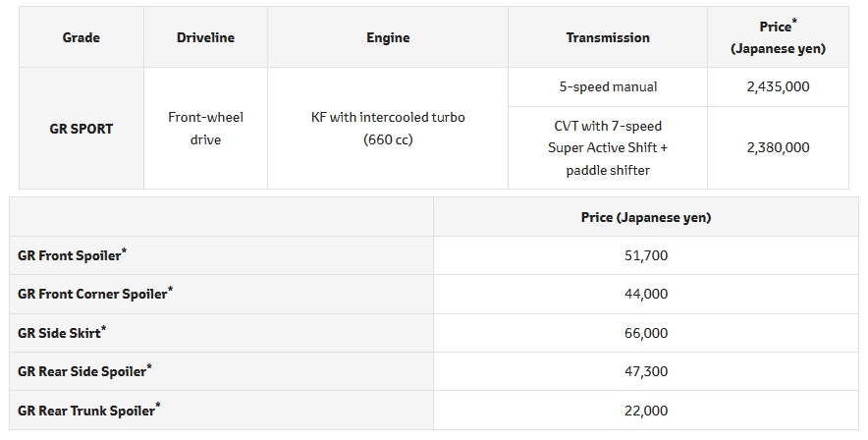This screenshot has height=440, width=868.
Task: Click the GR Rear Trunk Spoiler label
Action: (x=88, y=411)
